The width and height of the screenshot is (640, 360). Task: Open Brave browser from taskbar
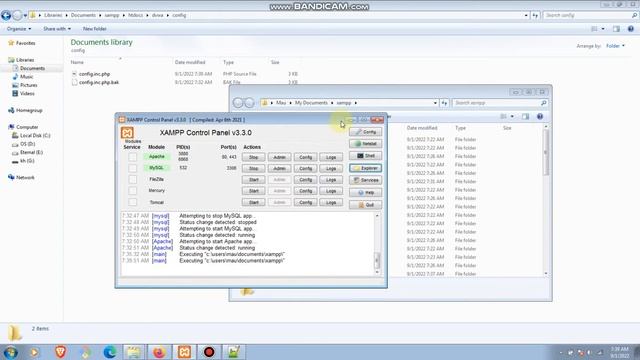[60, 351]
